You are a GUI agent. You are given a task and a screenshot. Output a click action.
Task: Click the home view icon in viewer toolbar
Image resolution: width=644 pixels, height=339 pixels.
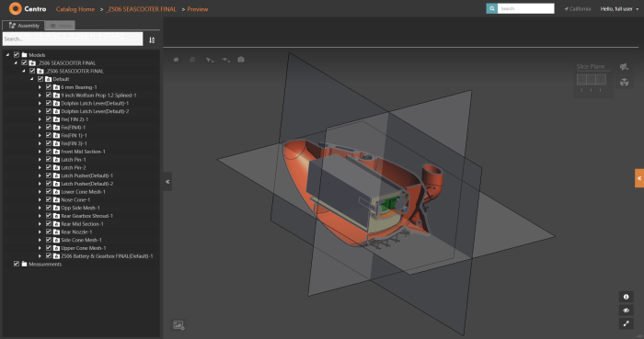coord(177,60)
